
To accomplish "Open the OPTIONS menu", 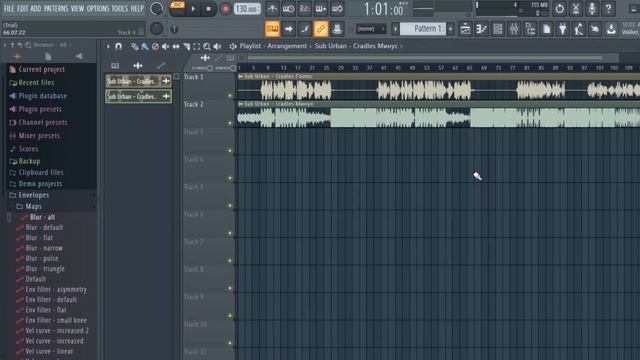I will pyautogui.click(x=98, y=9).
